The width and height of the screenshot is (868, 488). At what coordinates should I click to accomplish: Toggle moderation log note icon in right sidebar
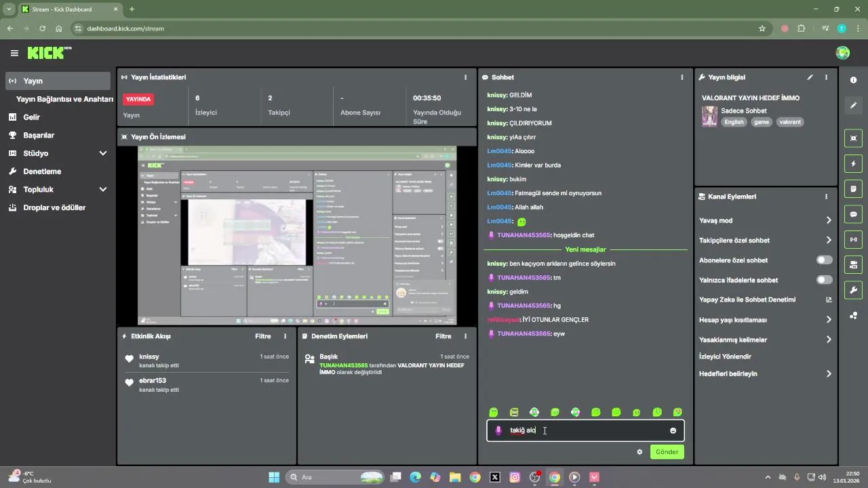pos(853,188)
